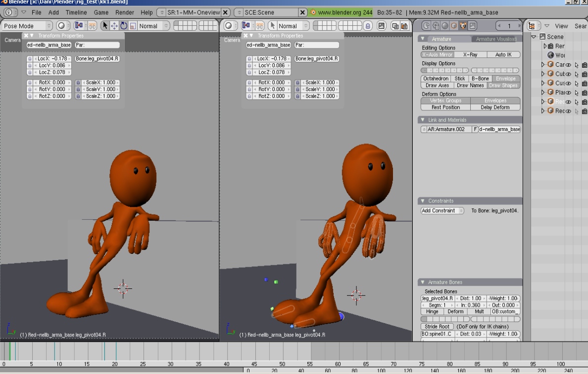588x374 pixels.
Task: Copy the pose to buffer in right view header
Action: (x=395, y=26)
